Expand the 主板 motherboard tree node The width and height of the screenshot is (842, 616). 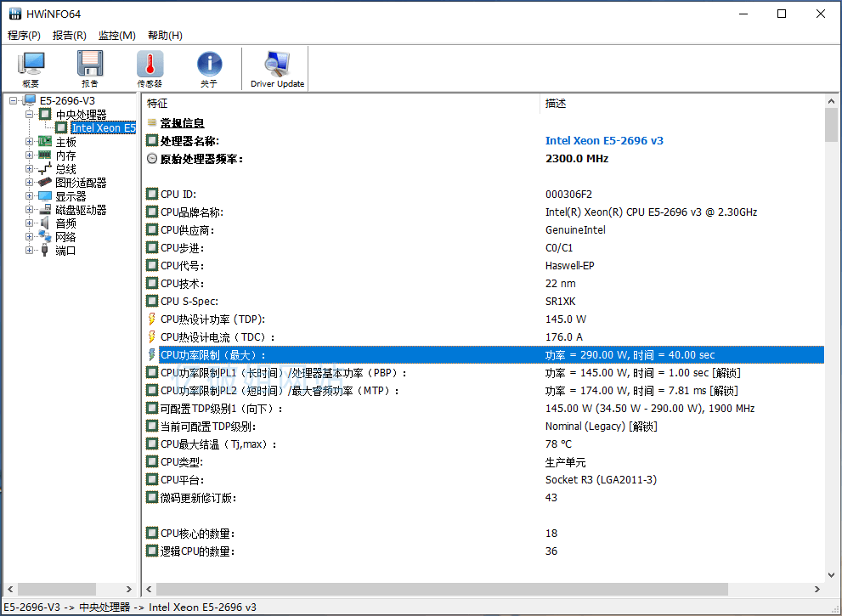coord(30,142)
